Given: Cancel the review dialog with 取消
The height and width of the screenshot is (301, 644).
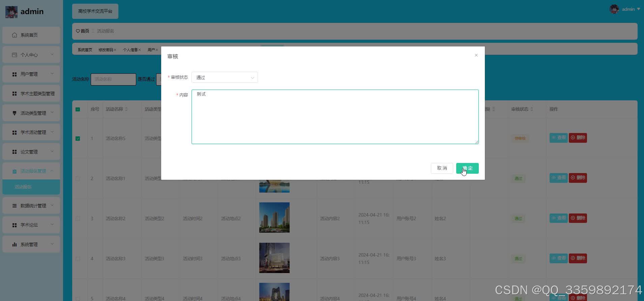Looking at the screenshot, I should (x=442, y=168).
